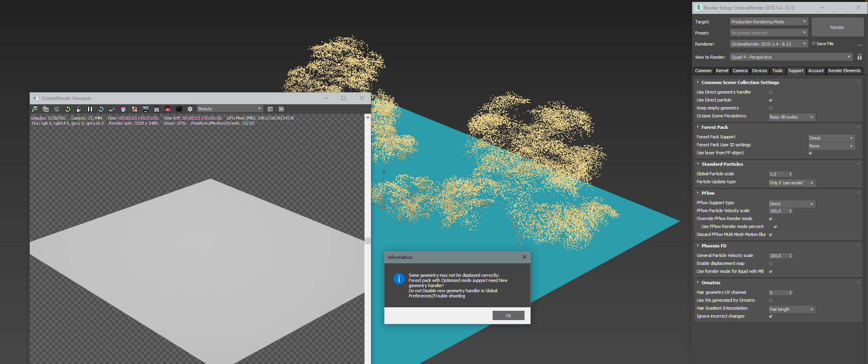Click the viewport scrollbar up arrow

click(x=368, y=117)
